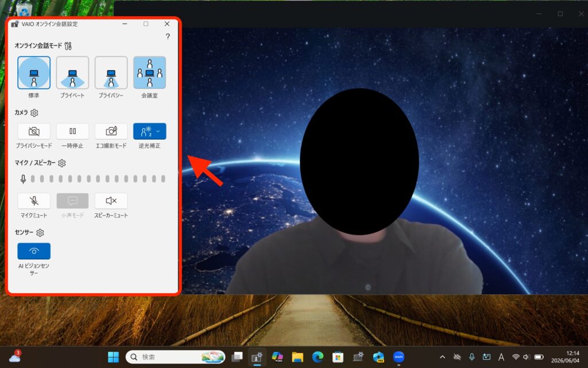This screenshot has width=588, height=368.
Task: Launch Microsoft Edge from the taskbar
Action: coord(318,356)
